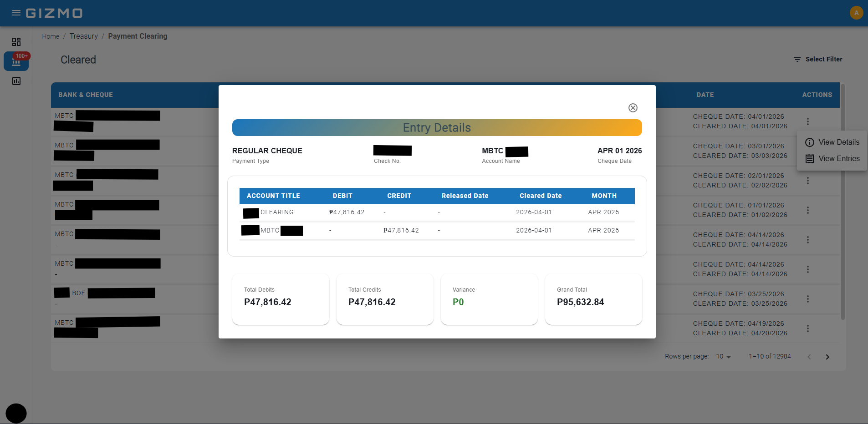The width and height of the screenshot is (868, 424).
Task: Go to Treasury breadcrumb
Action: pyautogui.click(x=84, y=36)
